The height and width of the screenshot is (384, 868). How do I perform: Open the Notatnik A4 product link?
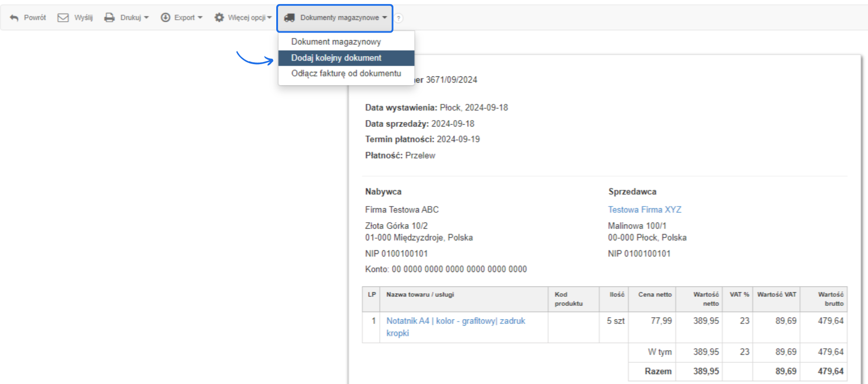[455, 321]
